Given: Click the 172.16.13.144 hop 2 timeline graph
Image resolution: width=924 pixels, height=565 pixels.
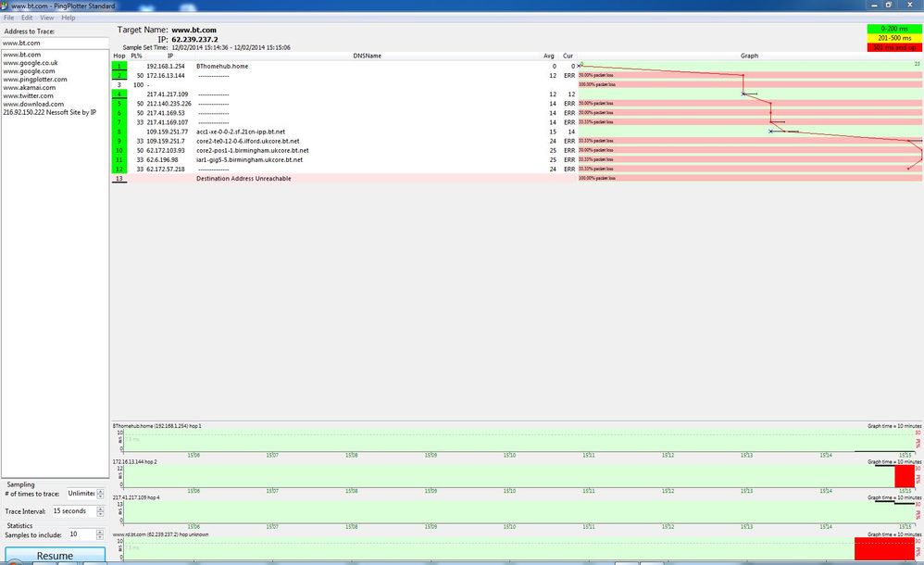Looking at the screenshot, I should tap(518, 476).
